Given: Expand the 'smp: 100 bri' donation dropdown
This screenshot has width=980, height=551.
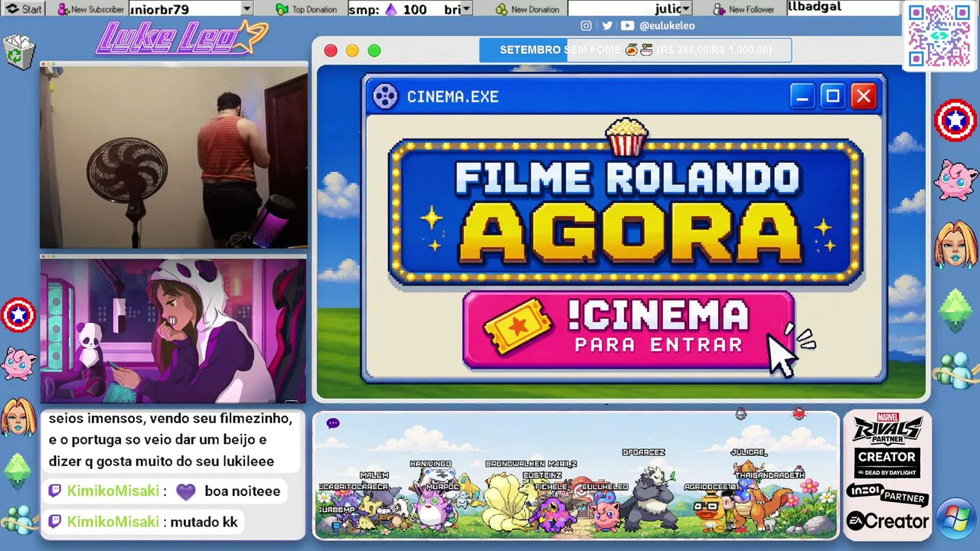Looking at the screenshot, I should [x=466, y=9].
